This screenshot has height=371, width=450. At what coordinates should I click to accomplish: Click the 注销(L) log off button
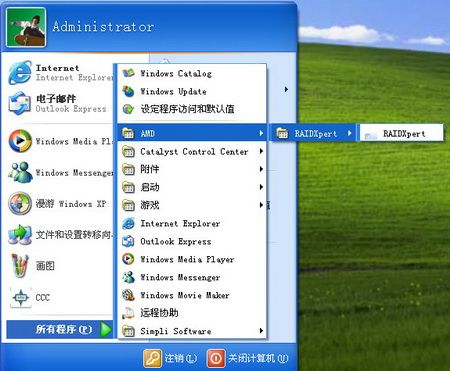tap(170, 358)
